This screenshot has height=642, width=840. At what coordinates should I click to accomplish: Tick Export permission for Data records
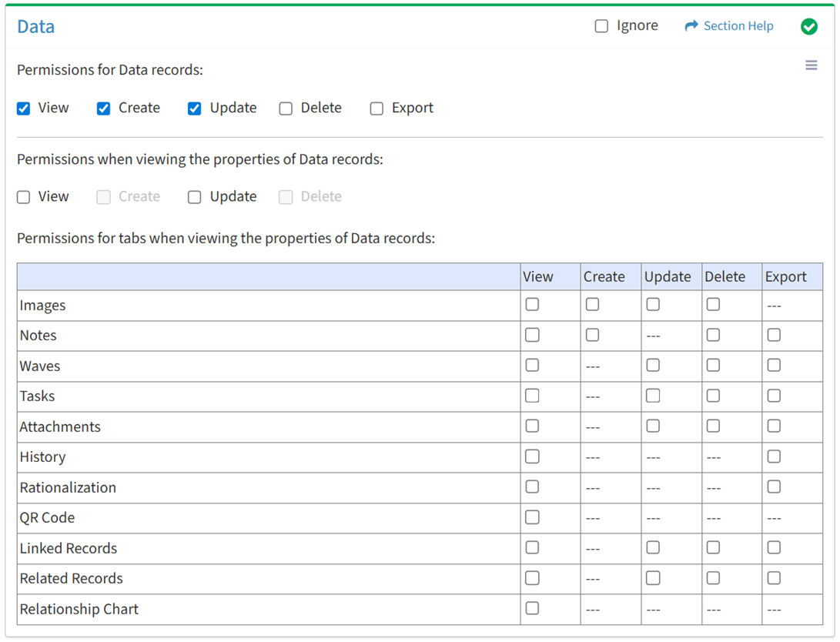click(376, 109)
